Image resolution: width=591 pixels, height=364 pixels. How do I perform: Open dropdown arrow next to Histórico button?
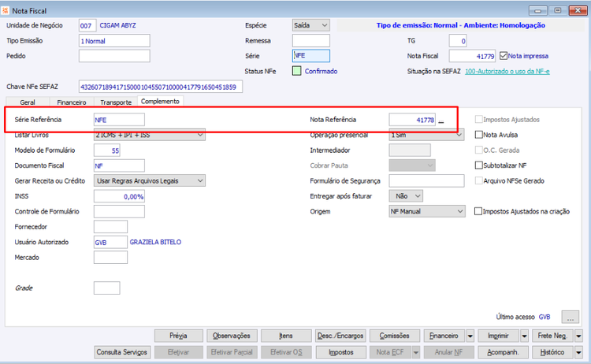point(578,352)
